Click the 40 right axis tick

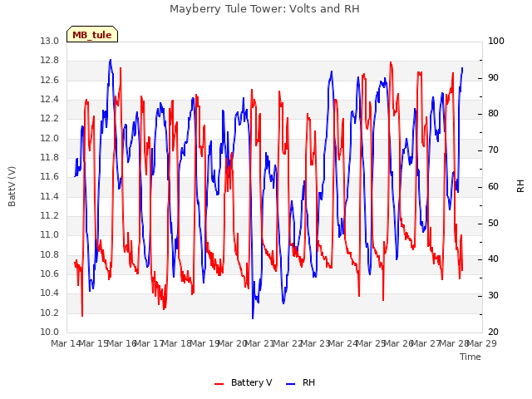[493, 259]
